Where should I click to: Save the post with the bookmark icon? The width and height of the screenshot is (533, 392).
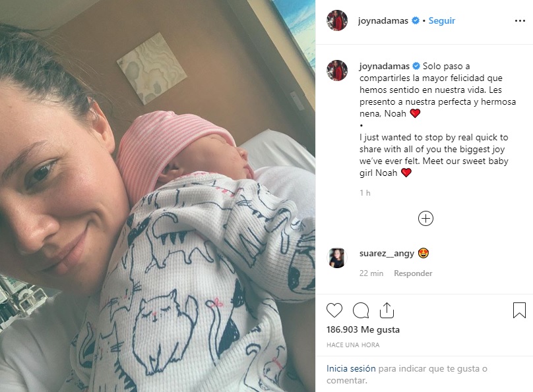click(x=519, y=310)
